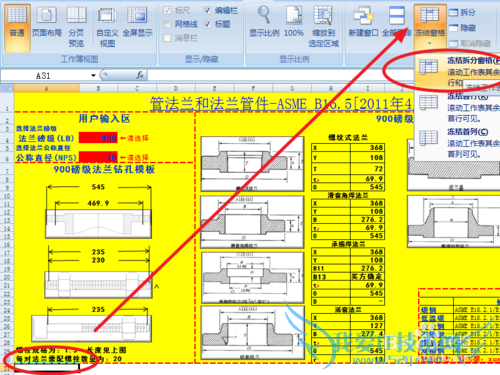Image resolution: width=500 pixels, height=375 pixels.
Task: Click the 活套法兰 table heading
Action: pos(348,310)
